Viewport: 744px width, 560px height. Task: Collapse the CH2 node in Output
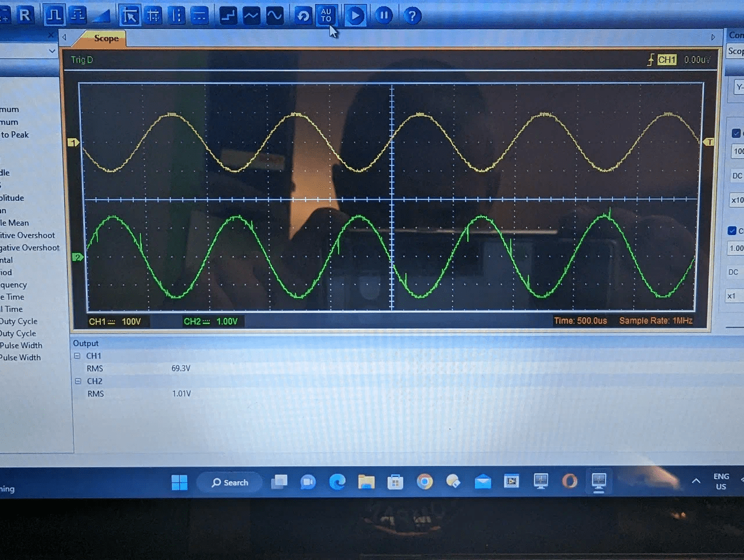coord(78,381)
